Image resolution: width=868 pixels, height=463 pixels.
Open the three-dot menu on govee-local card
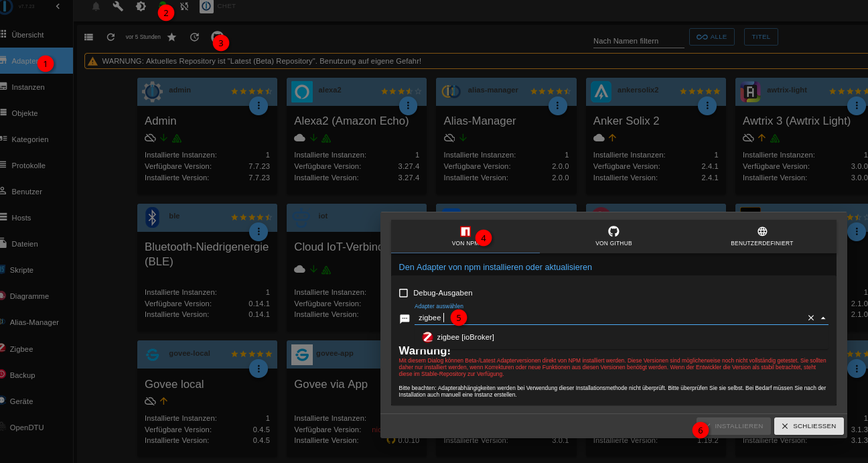259,369
